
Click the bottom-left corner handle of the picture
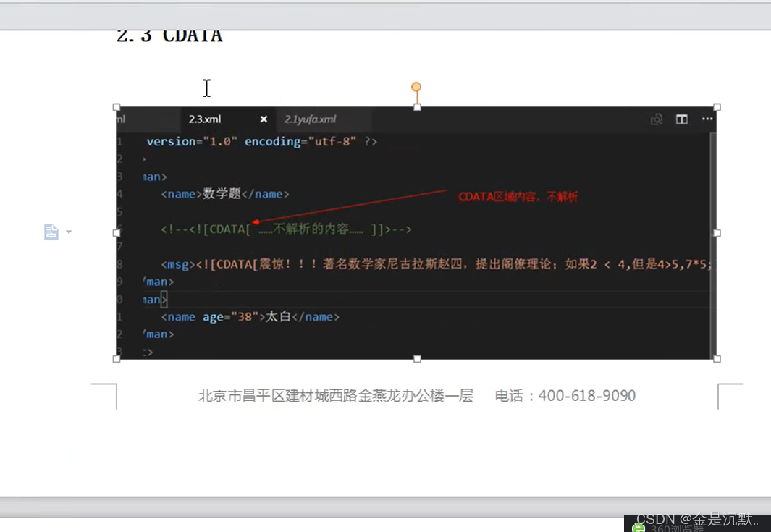(x=117, y=359)
